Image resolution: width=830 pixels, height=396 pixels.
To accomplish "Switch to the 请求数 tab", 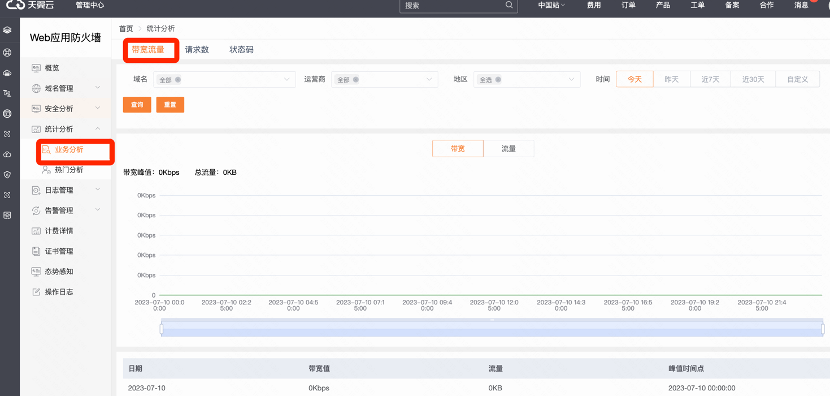I will [197, 50].
